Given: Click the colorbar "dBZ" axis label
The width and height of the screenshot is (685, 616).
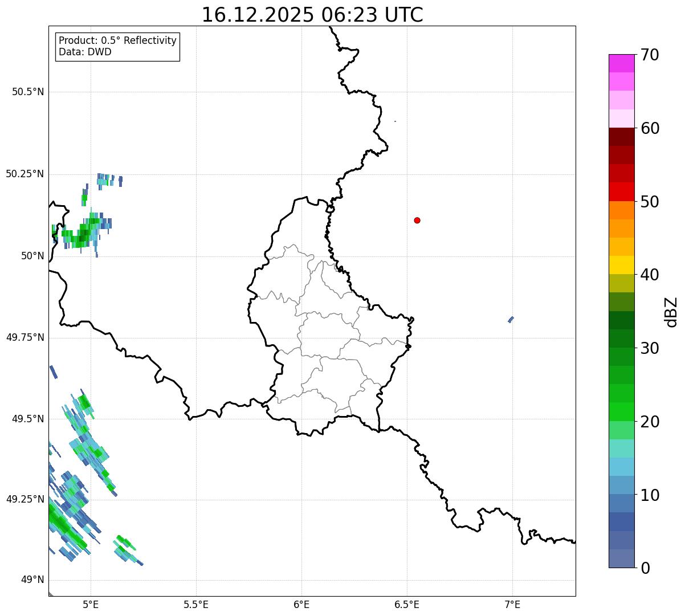Looking at the screenshot, I should (671, 311).
